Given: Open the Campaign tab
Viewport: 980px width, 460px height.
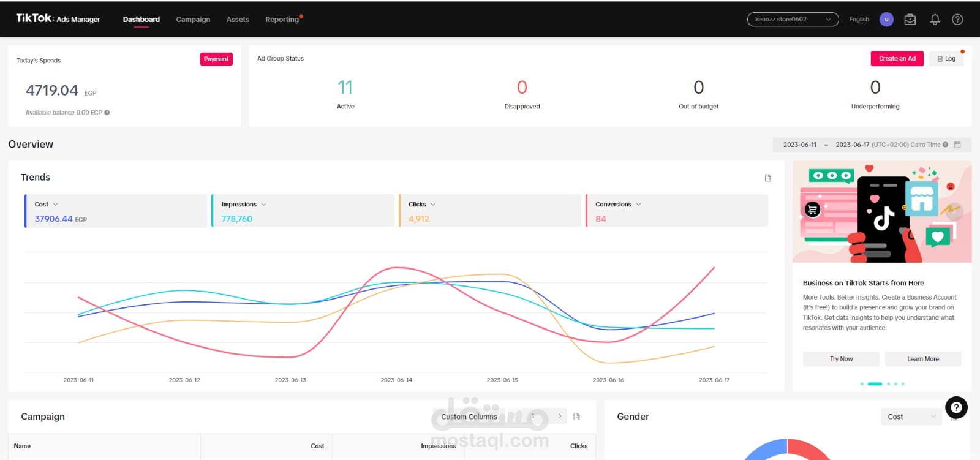Looking at the screenshot, I should coord(193,20).
